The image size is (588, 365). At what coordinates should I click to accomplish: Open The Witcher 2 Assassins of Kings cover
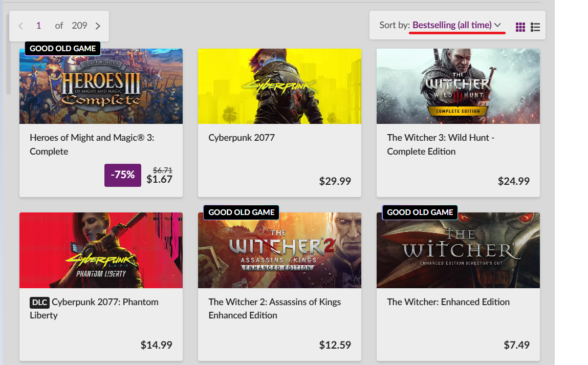pyautogui.click(x=279, y=250)
